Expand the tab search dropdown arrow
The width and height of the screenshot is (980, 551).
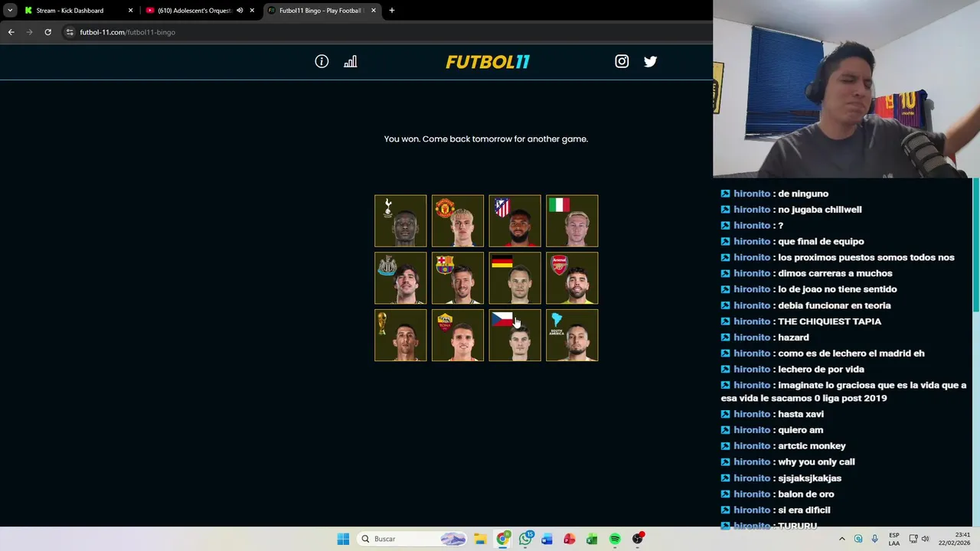point(10,11)
